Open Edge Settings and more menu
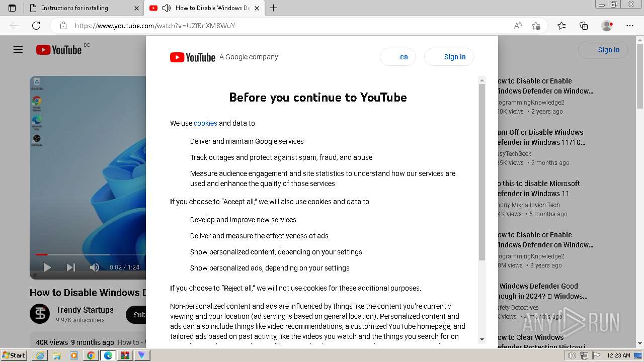Image resolution: width=644 pixels, height=362 pixels. pyautogui.click(x=630, y=26)
